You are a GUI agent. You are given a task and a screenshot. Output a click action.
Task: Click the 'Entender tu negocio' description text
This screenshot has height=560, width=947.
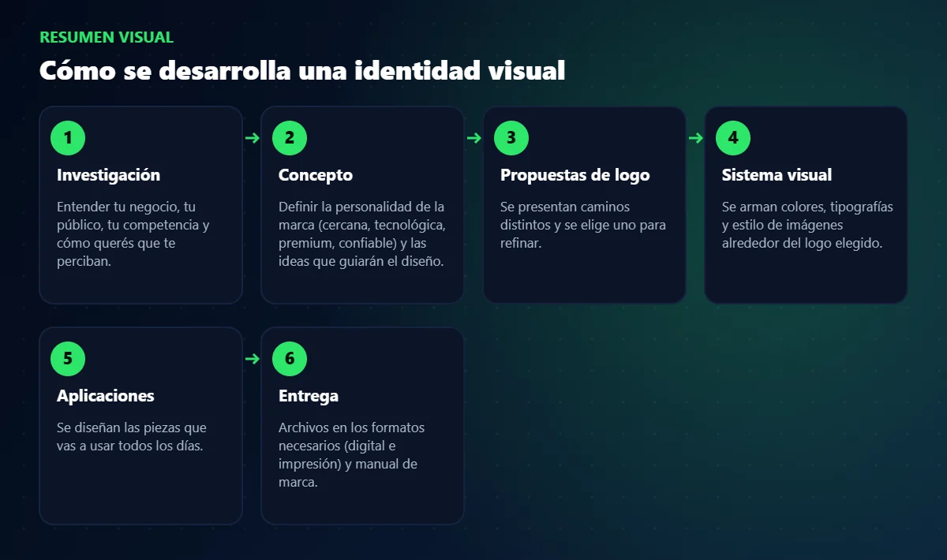(x=133, y=234)
